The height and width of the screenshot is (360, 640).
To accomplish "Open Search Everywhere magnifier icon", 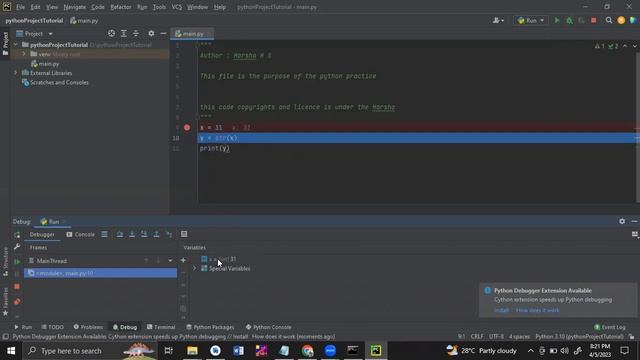I will click(609, 20).
